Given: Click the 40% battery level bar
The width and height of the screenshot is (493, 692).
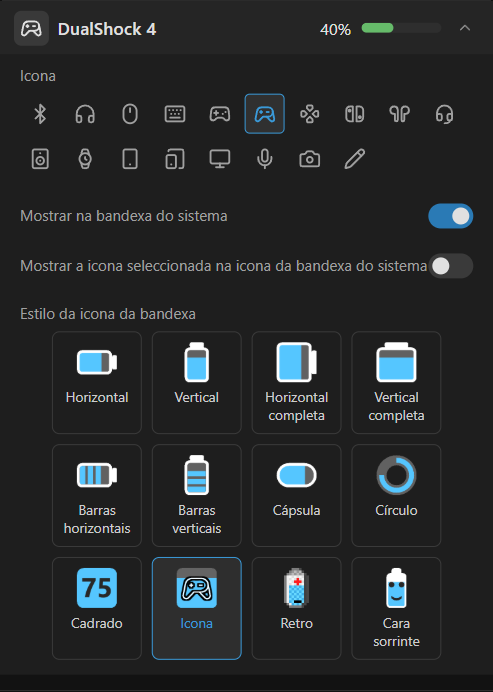Looking at the screenshot, I should point(401,28).
